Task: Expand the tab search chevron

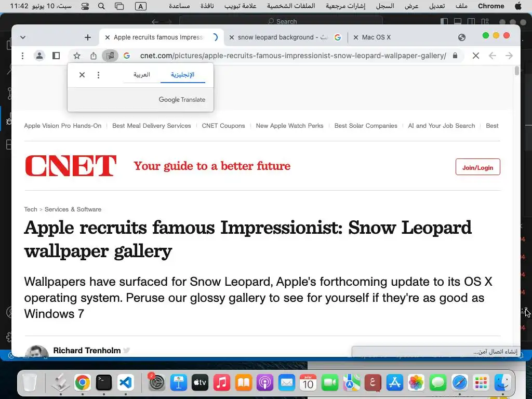Action: 23,37
